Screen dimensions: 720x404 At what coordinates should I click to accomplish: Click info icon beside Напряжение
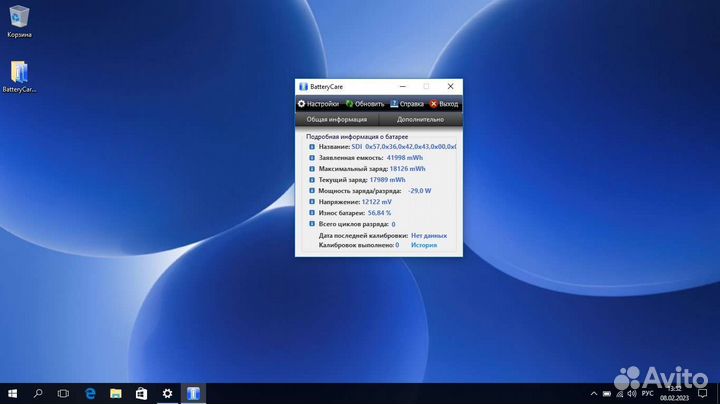(312, 202)
